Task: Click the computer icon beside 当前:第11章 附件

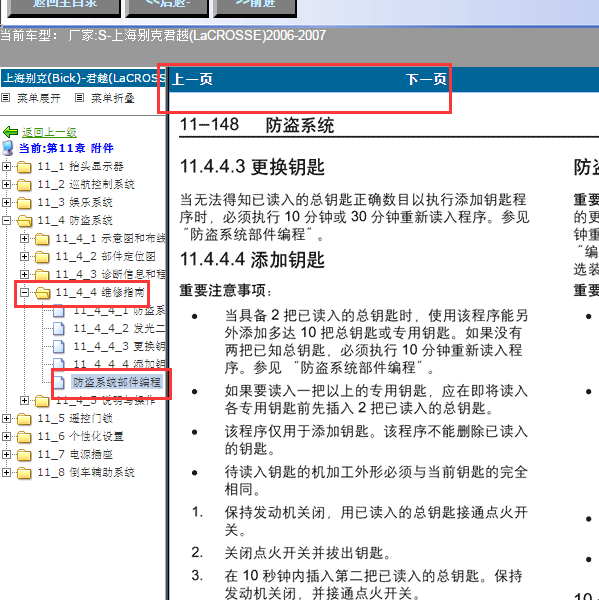Action: point(8,148)
